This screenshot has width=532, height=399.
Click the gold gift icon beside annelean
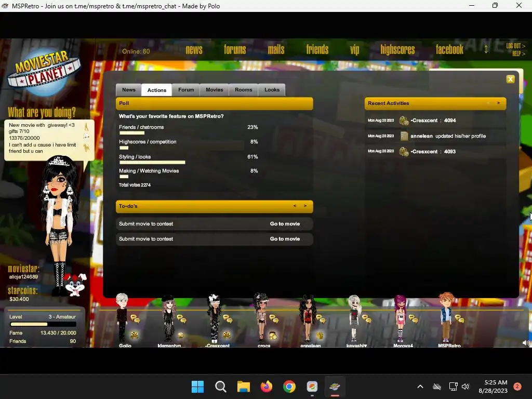[320, 335]
